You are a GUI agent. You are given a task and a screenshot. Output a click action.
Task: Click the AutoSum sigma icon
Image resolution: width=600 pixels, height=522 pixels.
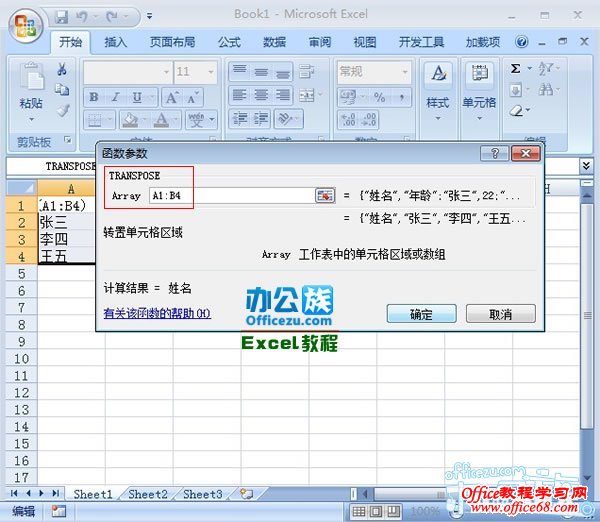(515, 69)
